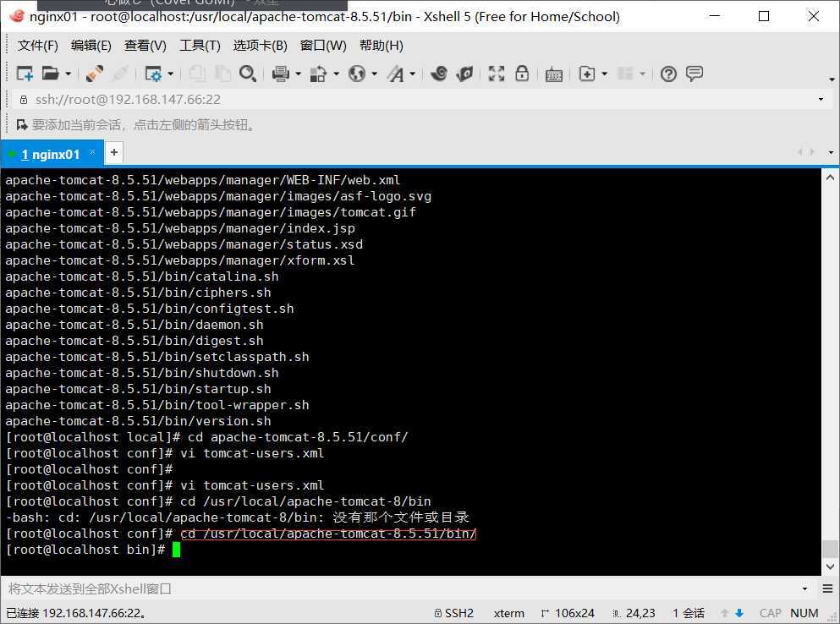
Task: Click the green cursor at bin prompt
Action: (x=176, y=550)
